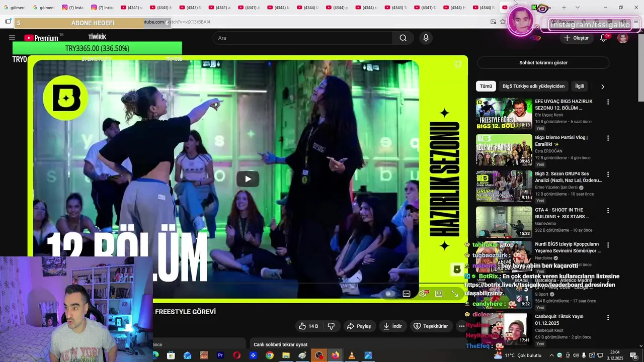644x362 pixels.
Task: Open the taskbar volume control
Action: (x=576, y=355)
